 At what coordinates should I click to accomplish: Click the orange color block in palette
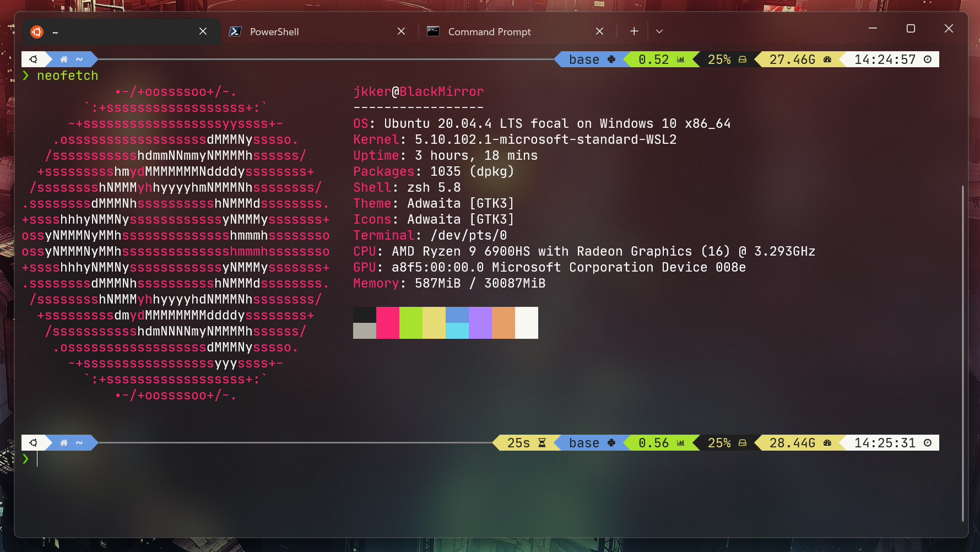(503, 323)
